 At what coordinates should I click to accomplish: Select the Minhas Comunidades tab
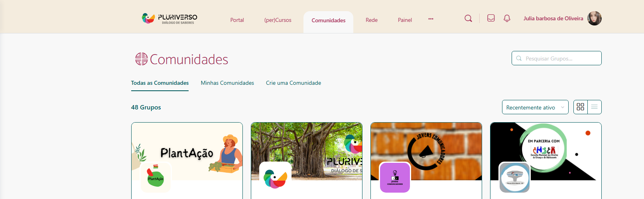coord(227,83)
